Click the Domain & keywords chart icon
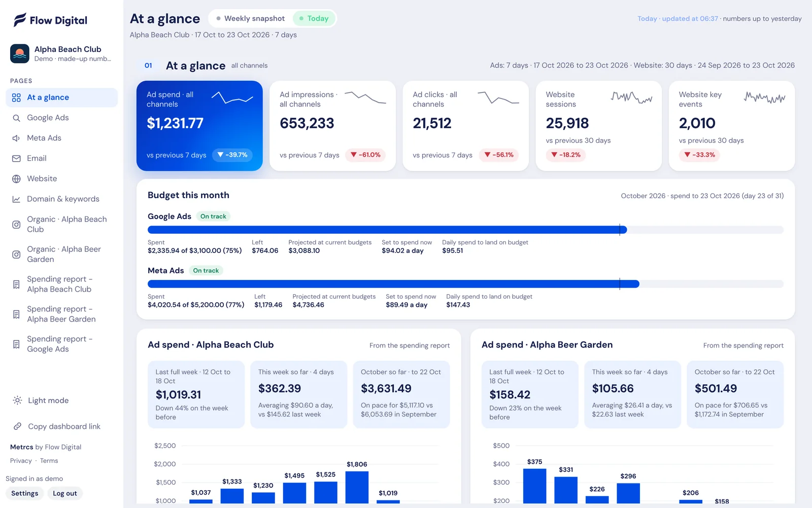The width and height of the screenshot is (812, 508). [x=16, y=199]
